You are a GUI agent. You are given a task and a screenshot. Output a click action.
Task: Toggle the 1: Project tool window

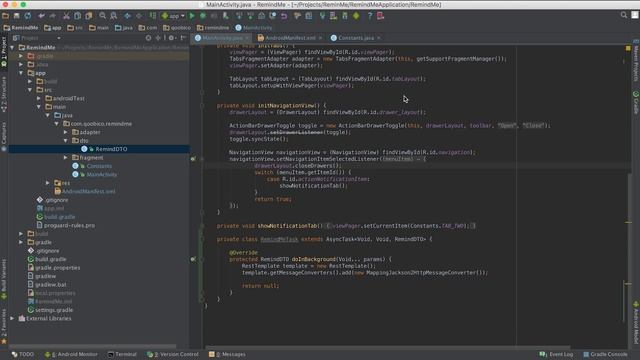(x=4, y=51)
